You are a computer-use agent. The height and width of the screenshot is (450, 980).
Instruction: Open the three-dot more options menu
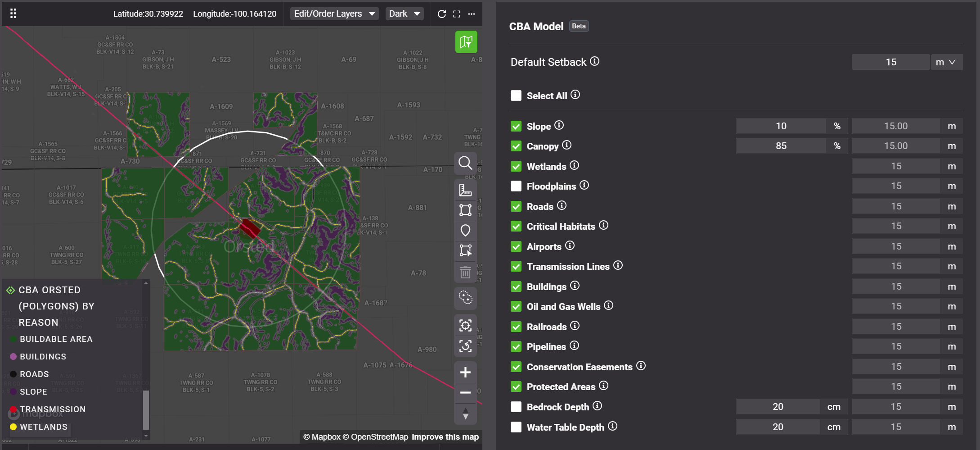(x=472, y=14)
